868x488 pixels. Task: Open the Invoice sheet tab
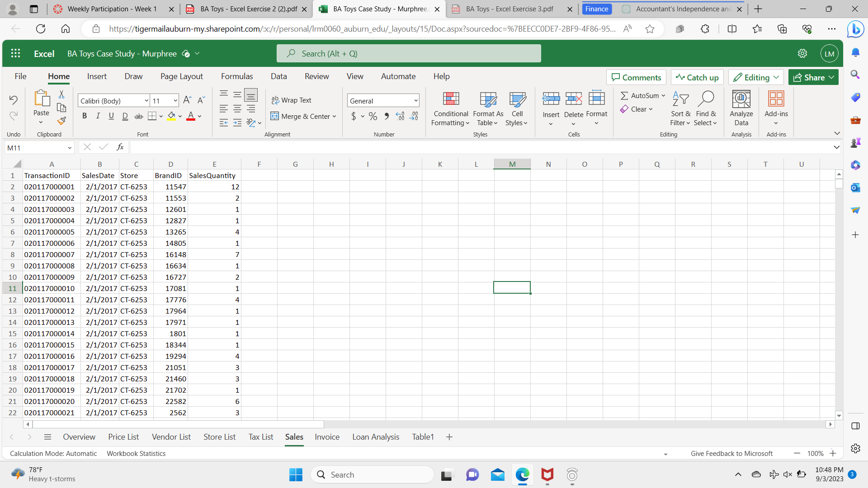point(327,437)
